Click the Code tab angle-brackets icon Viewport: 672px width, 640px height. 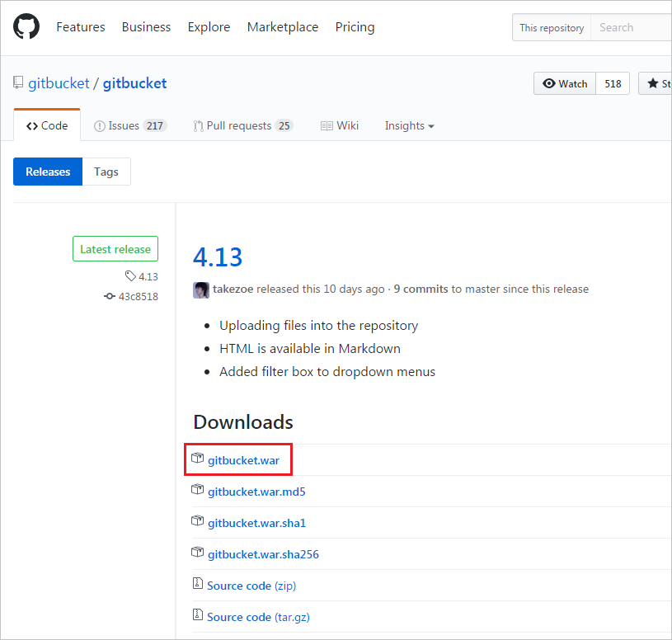click(31, 126)
